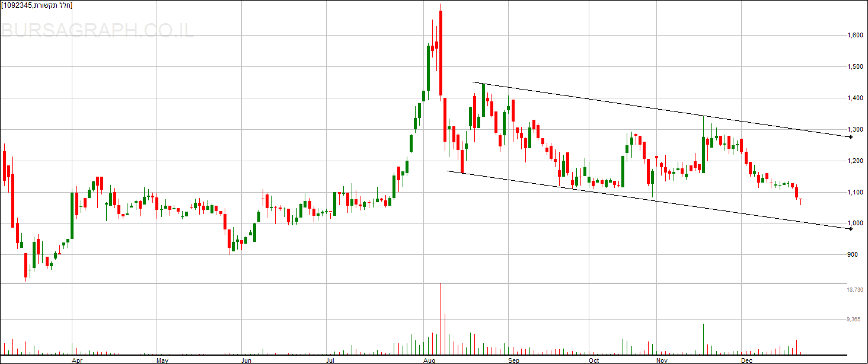Click the Jun month label

tap(247, 360)
